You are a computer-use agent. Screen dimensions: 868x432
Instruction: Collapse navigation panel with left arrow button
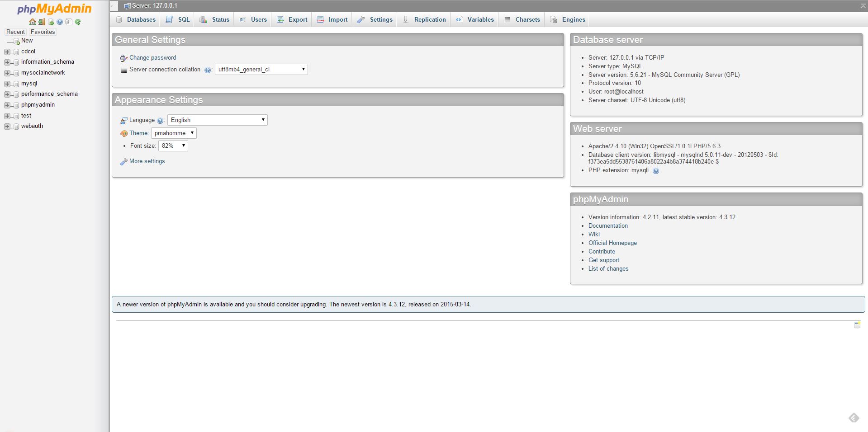pos(114,6)
